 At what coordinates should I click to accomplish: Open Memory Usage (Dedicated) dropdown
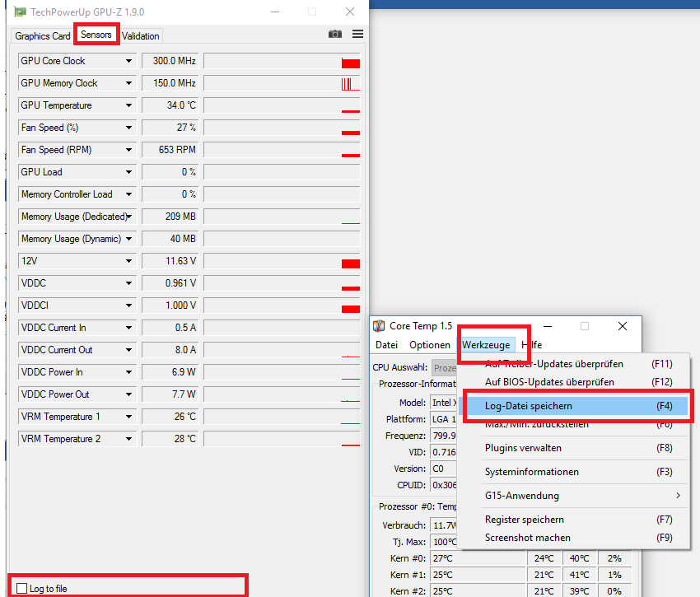[x=128, y=217]
